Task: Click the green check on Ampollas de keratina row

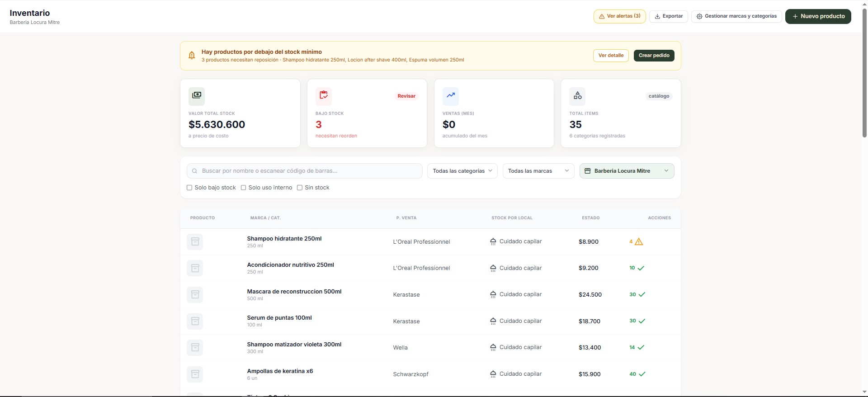Action: [642, 374]
